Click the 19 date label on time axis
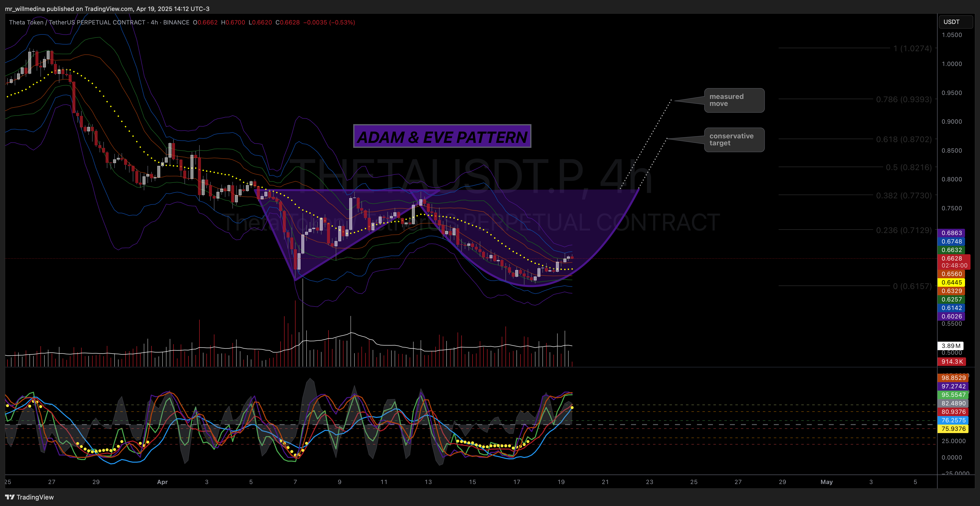Image resolution: width=980 pixels, height=506 pixels. pos(561,482)
